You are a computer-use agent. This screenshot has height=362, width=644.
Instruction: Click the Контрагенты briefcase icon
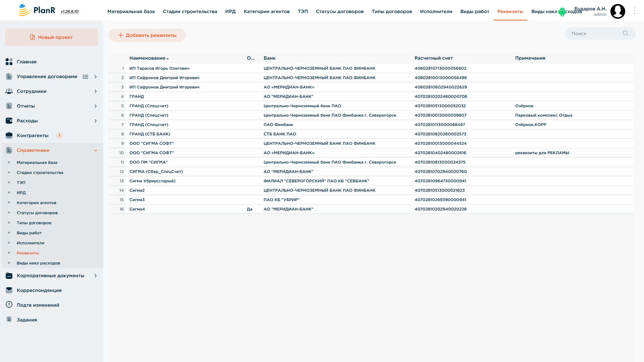tap(9, 135)
